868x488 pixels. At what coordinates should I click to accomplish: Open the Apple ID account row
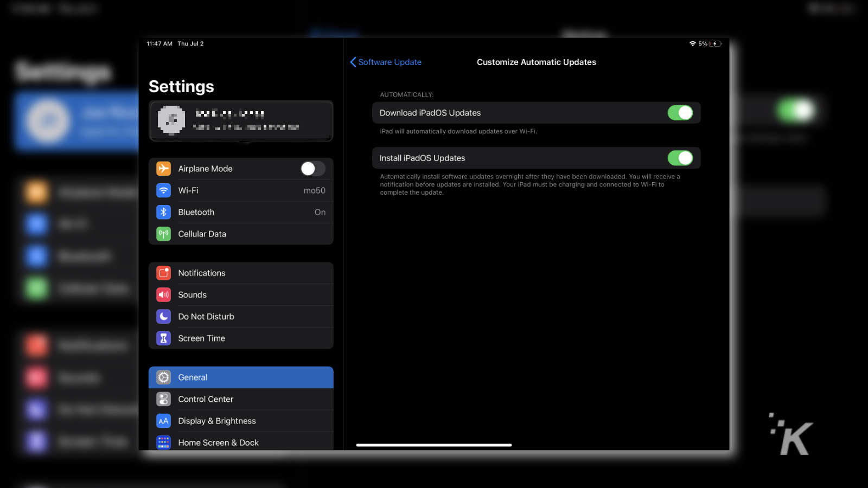[x=241, y=121]
